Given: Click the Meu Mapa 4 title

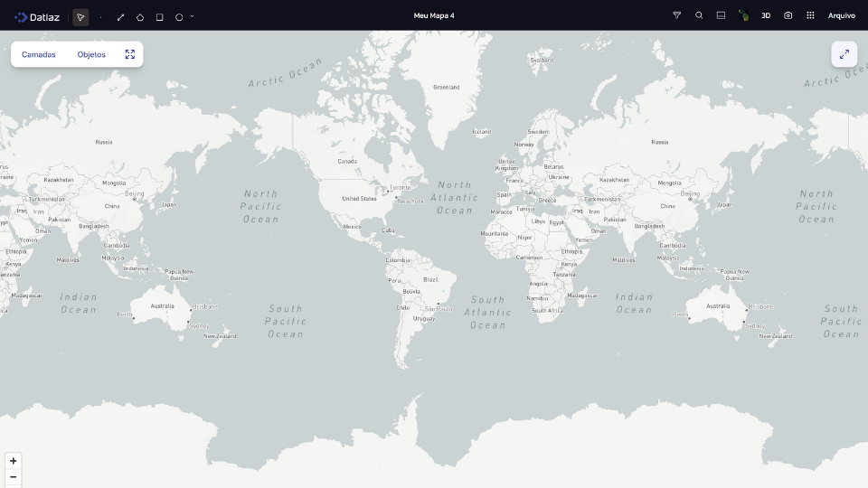Looking at the screenshot, I should coord(434,15).
